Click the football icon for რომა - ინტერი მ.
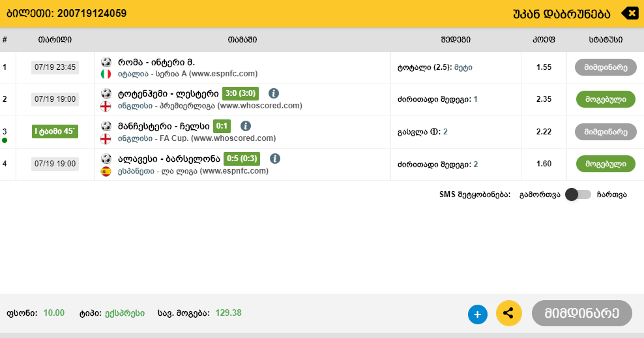This screenshot has height=338, width=644. [106, 62]
